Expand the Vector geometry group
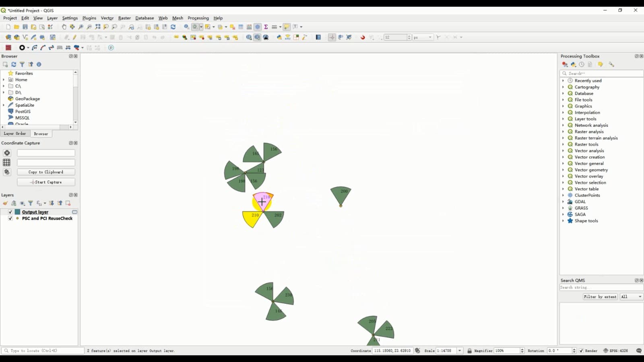Image resolution: width=644 pixels, height=362 pixels. (x=563, y=170)
